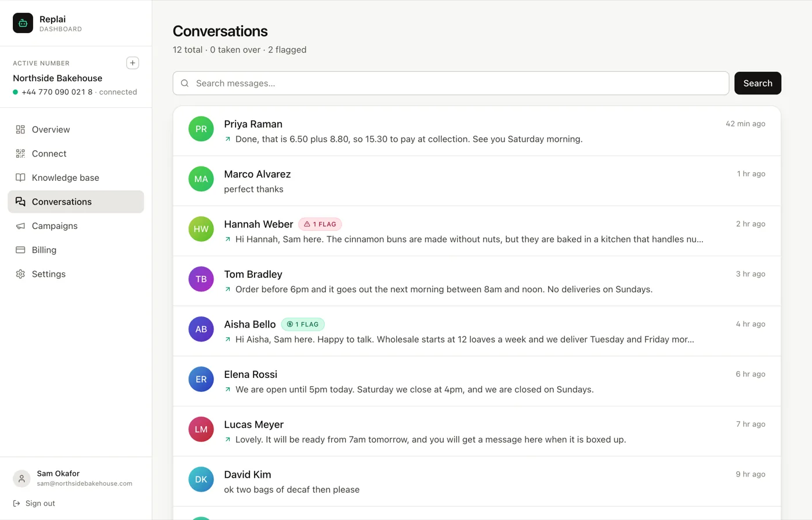Open Marco Alvarez's MA avatar

coord(201,179)
